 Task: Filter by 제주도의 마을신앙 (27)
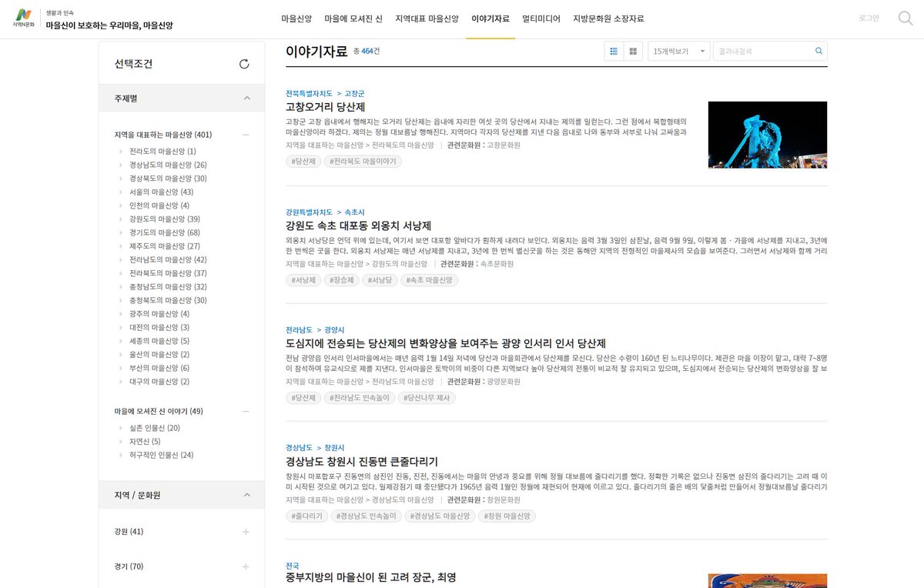tap(165, 246)
